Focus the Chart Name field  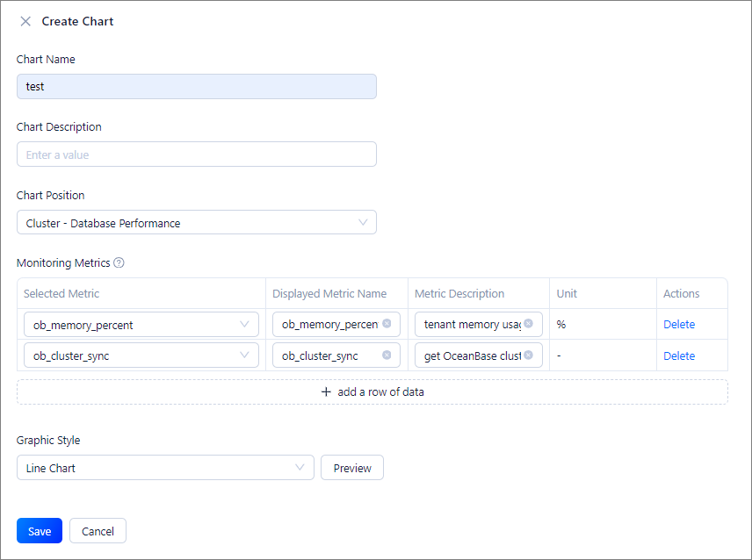[196, 87]
